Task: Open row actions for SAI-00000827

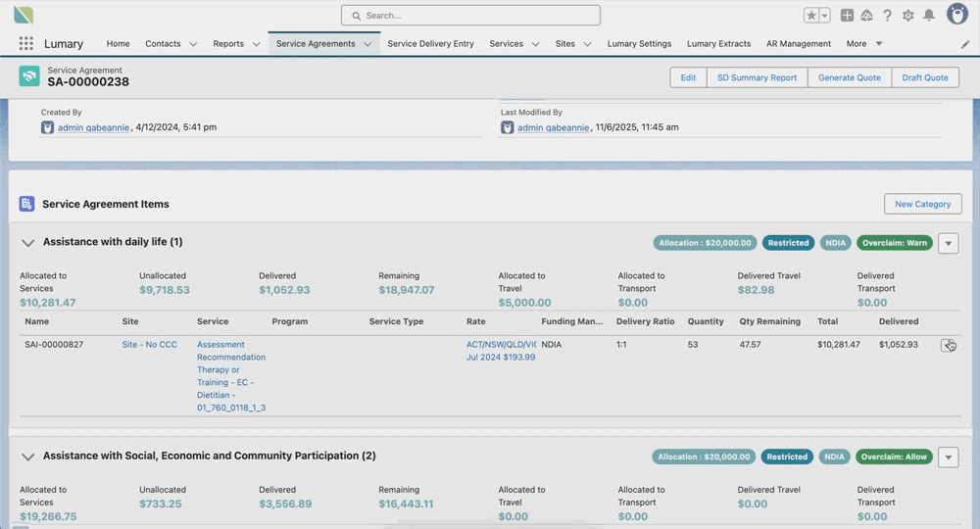Action: (948, 346)
